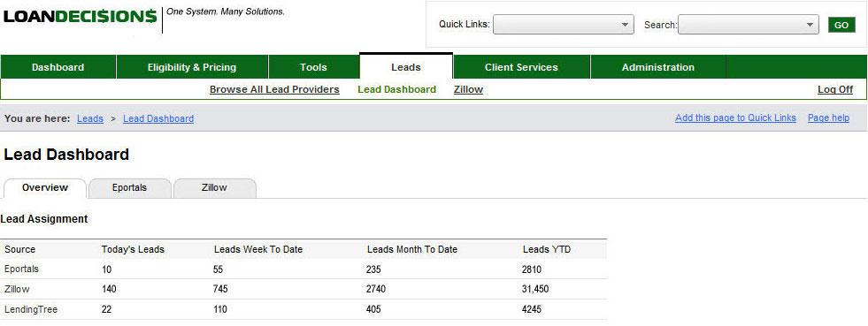Screen dimensions: 868x326
Task: Click LendingTree month to date value 405
Action: click(x=373, y=310)
